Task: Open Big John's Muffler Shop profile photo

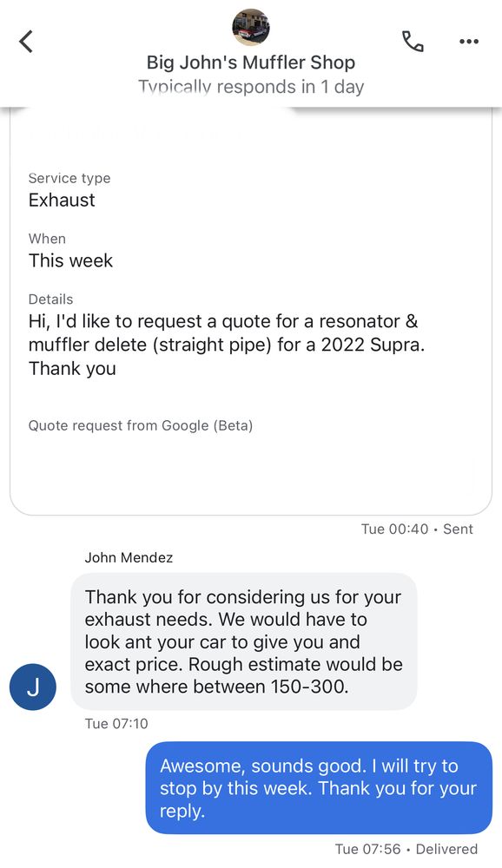Action: tap(250, 27)
